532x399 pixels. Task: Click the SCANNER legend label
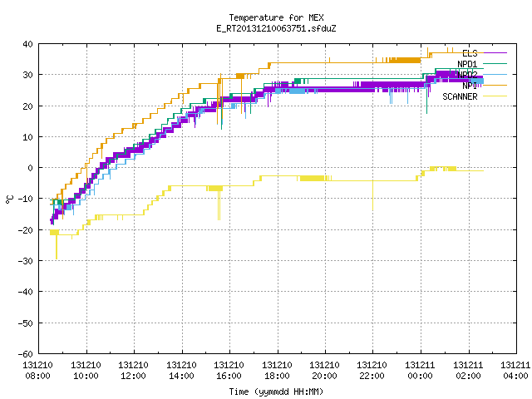tap(460, 96)
